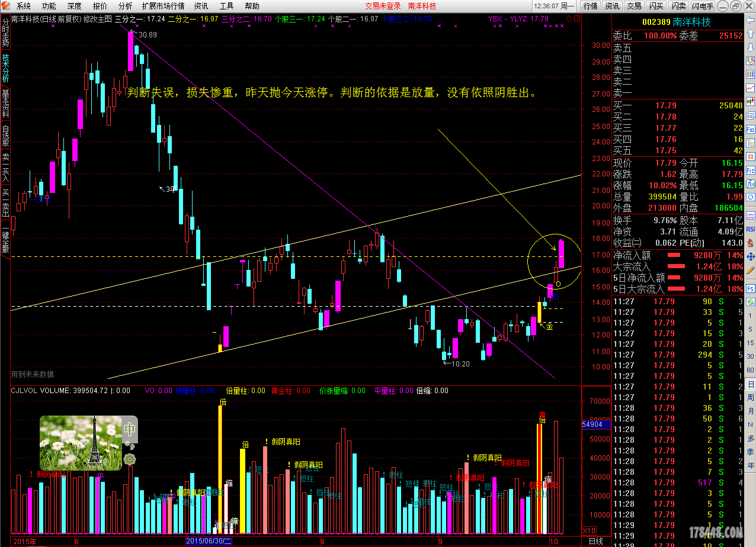Open the 自选股 side tab

[x=5, y=136]
